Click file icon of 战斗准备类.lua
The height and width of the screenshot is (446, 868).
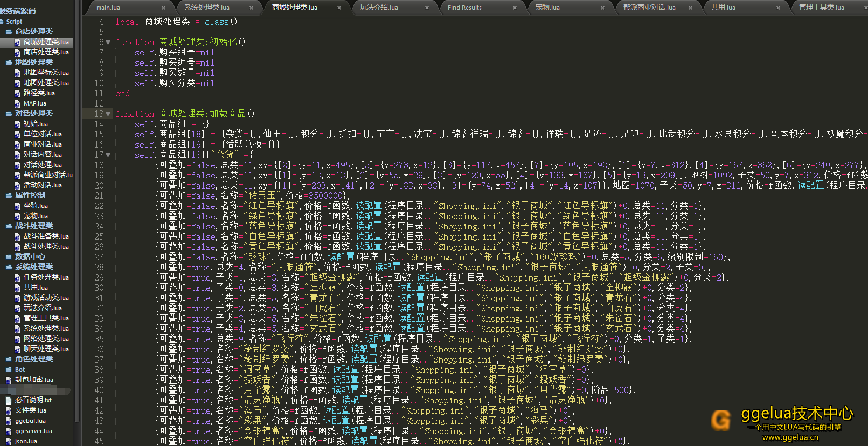pyautogui.click(x=17, y=236)
